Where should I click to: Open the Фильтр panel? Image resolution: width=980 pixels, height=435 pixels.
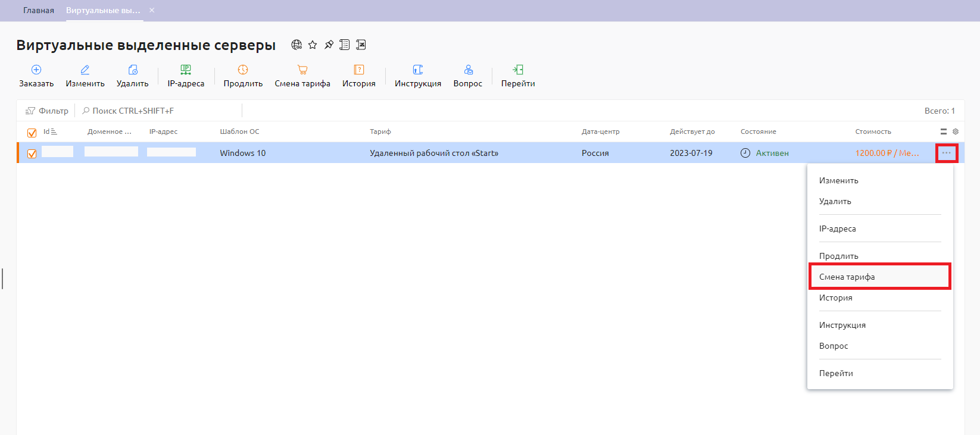[46, 111]
